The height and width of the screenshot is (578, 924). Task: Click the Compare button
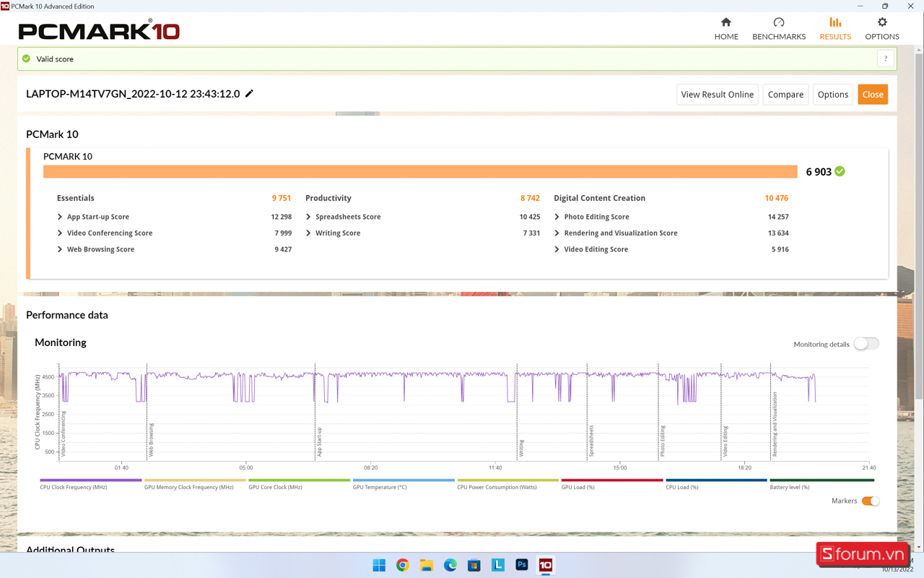point(785,94)
